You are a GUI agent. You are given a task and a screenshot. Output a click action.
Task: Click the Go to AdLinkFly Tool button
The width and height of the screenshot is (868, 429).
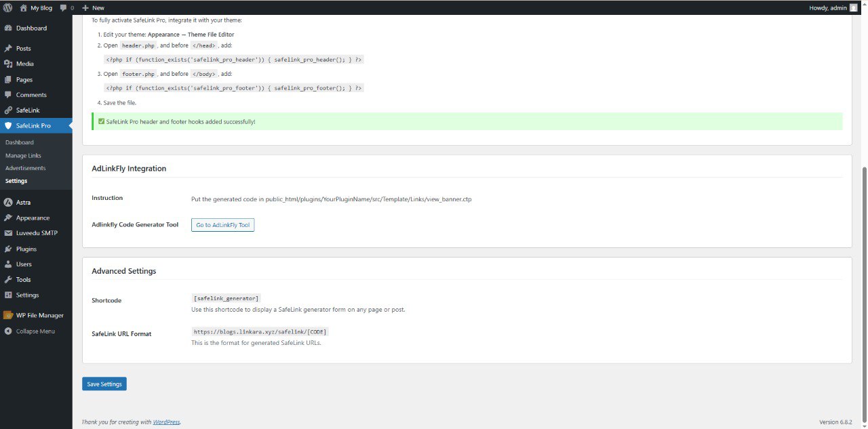tap(222, 225)
